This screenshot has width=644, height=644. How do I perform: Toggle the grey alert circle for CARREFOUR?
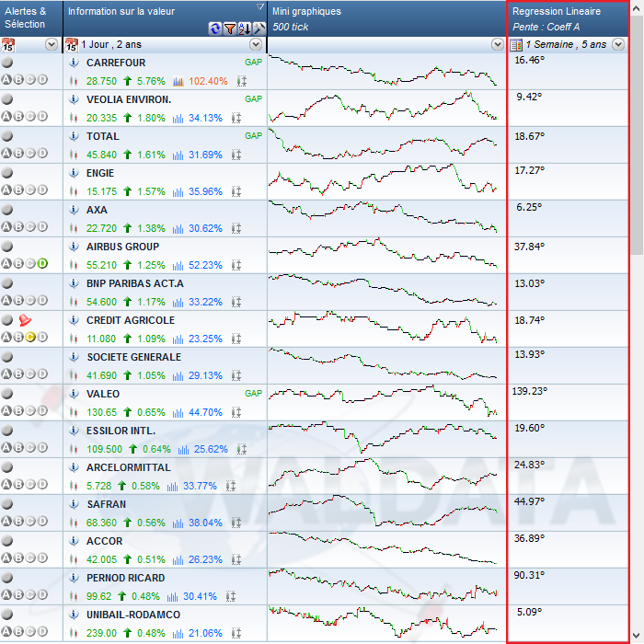click(x=7, y=63)
